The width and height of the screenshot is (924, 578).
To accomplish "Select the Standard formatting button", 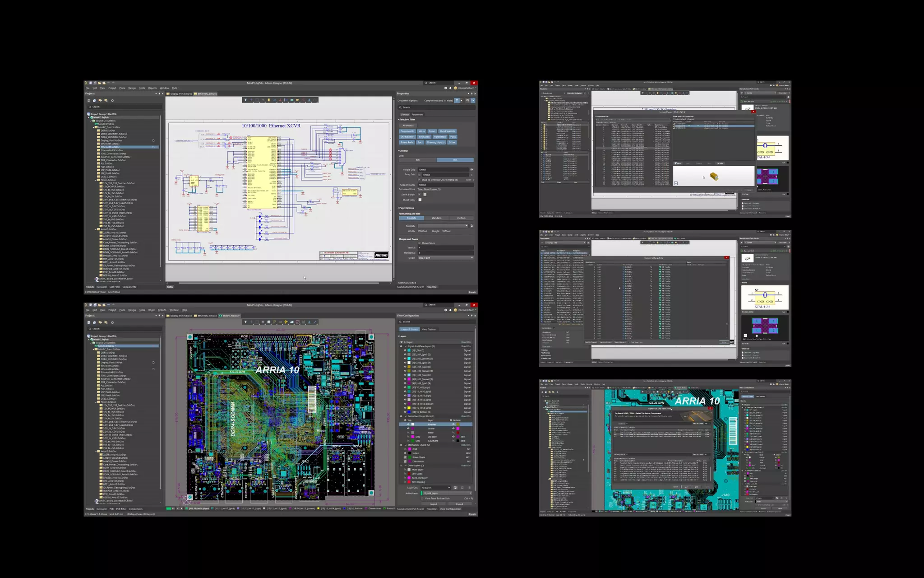I will tap(436, 218).
